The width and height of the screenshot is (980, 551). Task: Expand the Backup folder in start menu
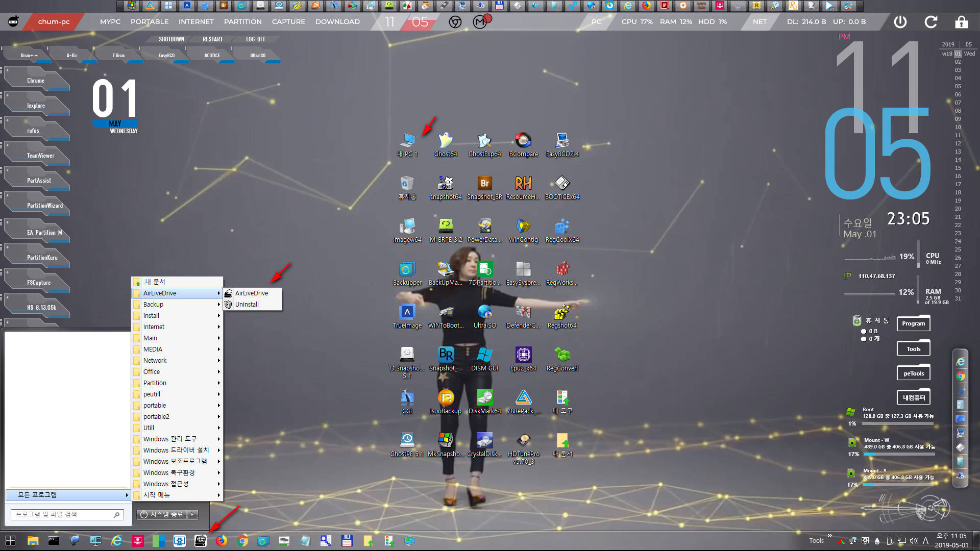click(177, 304)
